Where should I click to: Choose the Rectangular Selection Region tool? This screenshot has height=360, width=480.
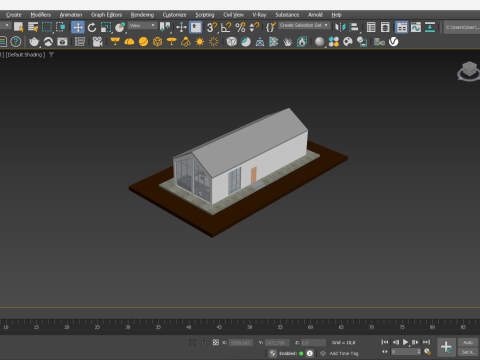(x=47, y=27)
